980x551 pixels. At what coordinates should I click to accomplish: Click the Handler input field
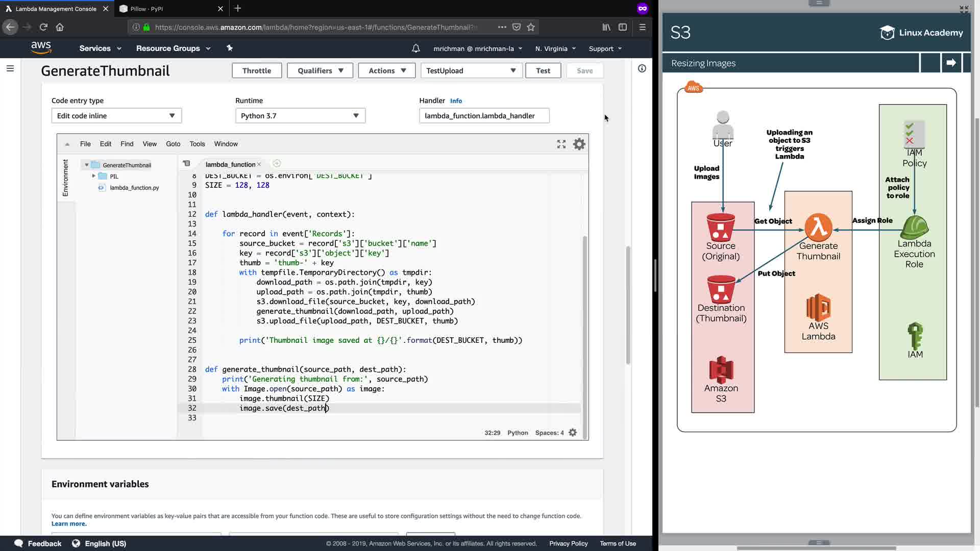(484, 116)
